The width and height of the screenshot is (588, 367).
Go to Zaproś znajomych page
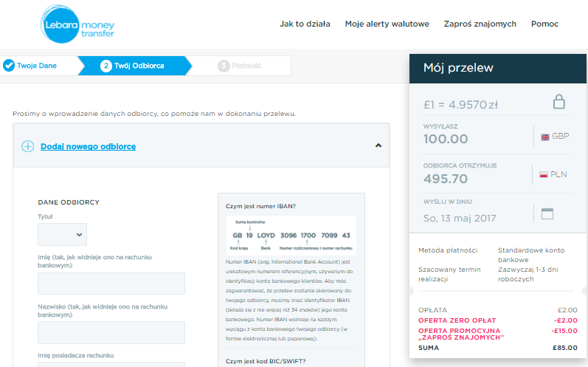tap(480, 24)
